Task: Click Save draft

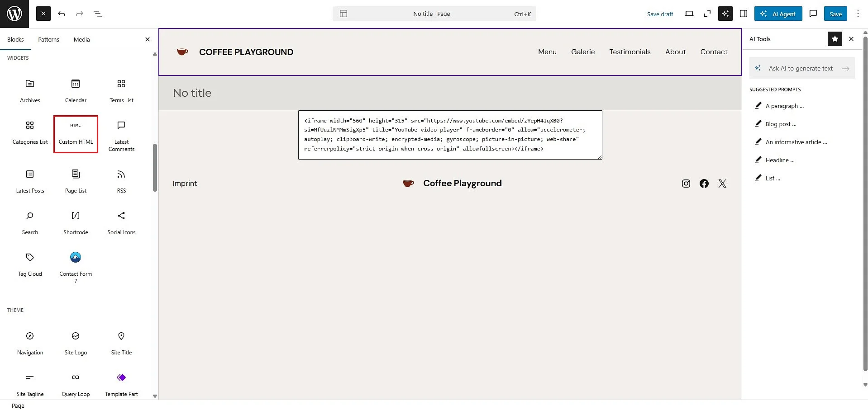Action: pyautogui.click(x=660, y=14)
